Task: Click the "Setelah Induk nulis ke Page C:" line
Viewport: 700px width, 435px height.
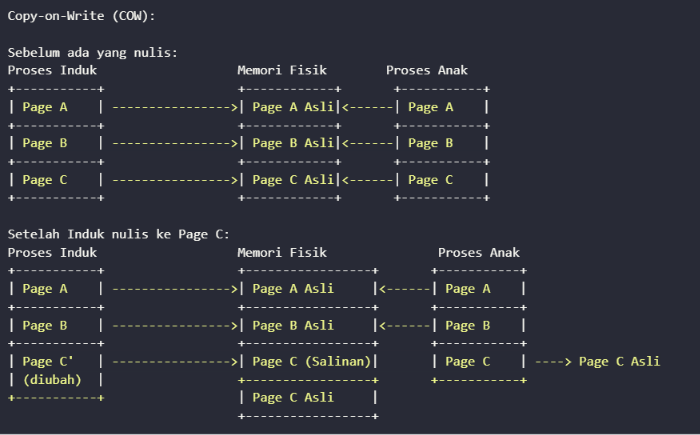Action: 118,234
